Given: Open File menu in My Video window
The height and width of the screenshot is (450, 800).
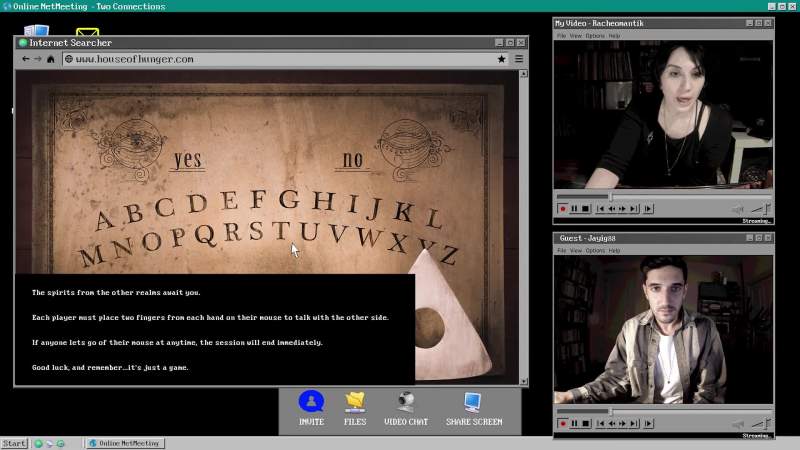Looking at the screenshot, I should [561, 36].
